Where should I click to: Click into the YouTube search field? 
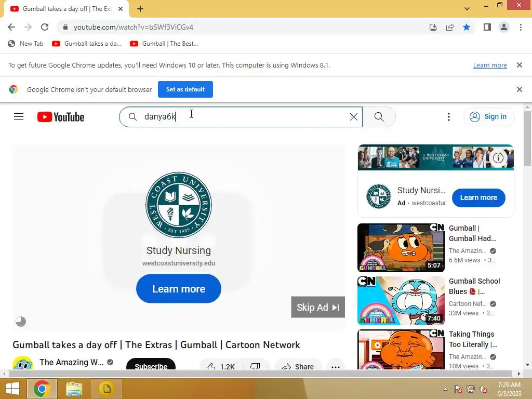point(241,117)
